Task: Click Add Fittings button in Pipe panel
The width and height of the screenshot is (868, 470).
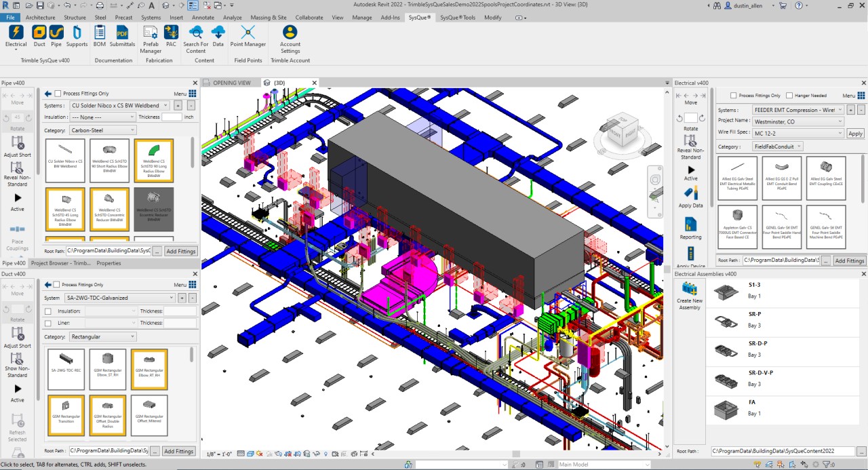Action: tap(181, 251)
